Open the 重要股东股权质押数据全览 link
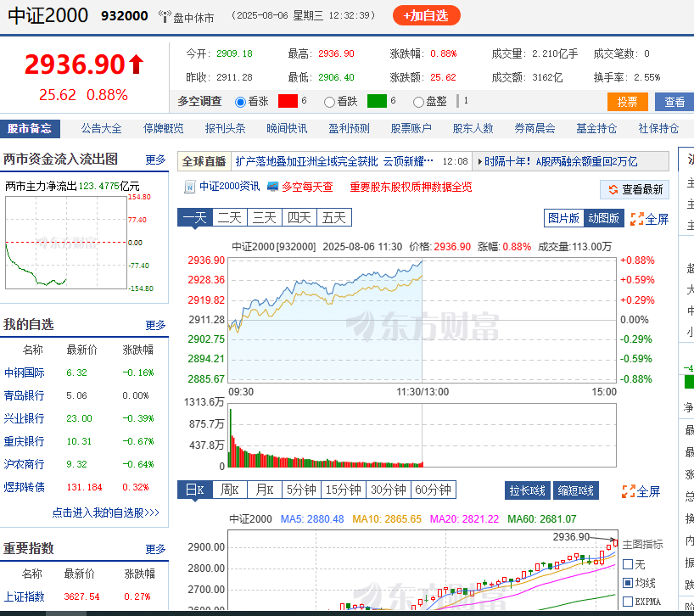 411,188
